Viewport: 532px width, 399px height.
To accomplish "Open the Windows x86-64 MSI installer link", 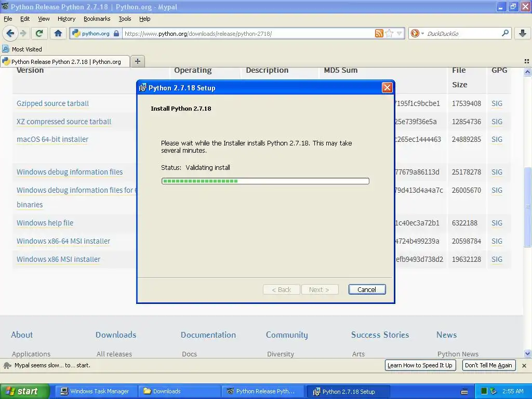I will coord(63,241).
